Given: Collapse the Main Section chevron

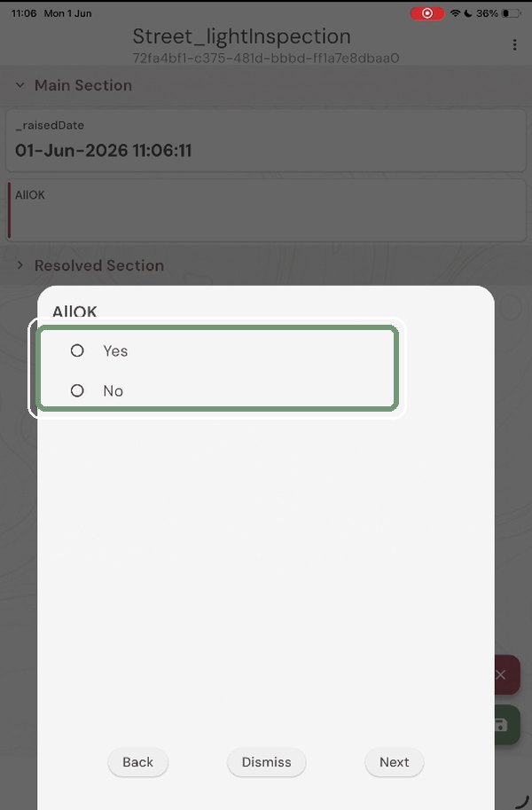Looking at the screenshot, I should click(20, 85).
